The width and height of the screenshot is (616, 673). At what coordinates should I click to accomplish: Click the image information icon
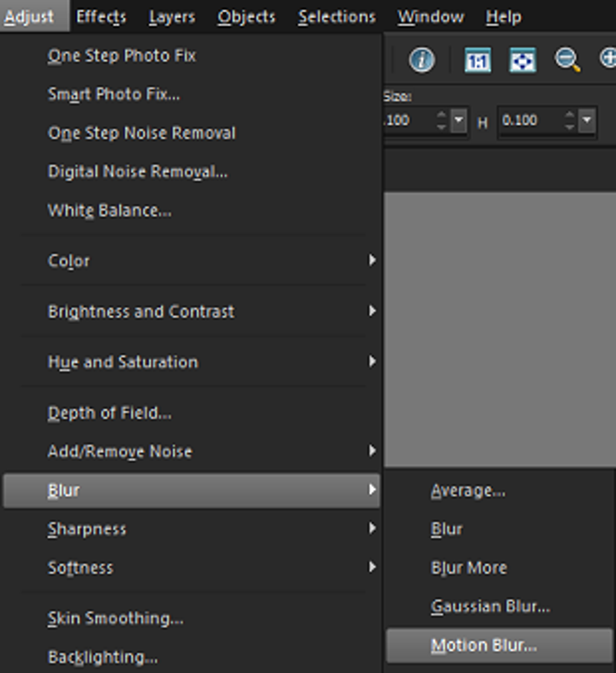point(421,60)
